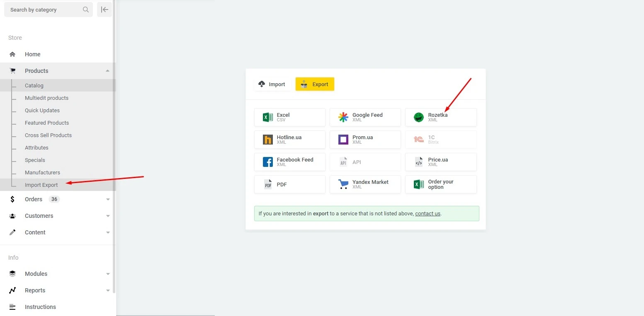
Task: Click the collapse sidebar arrow icon
Action: (104, 10)
